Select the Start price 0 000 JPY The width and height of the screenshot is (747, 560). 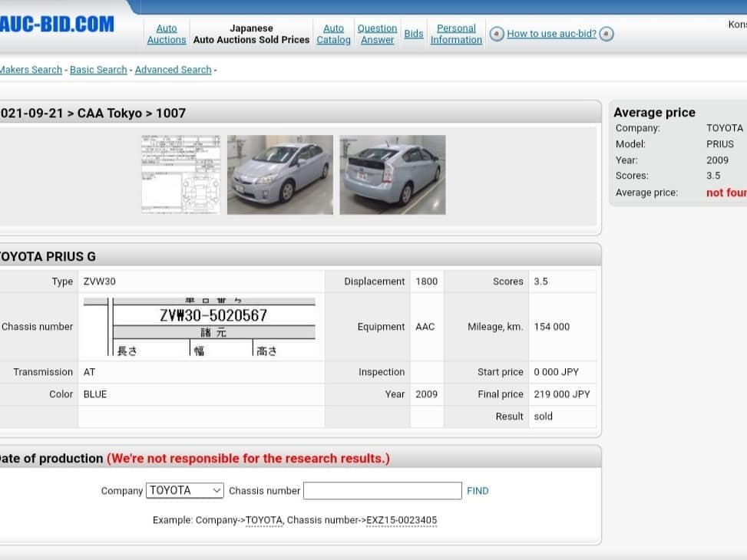(x=557, y=372)
